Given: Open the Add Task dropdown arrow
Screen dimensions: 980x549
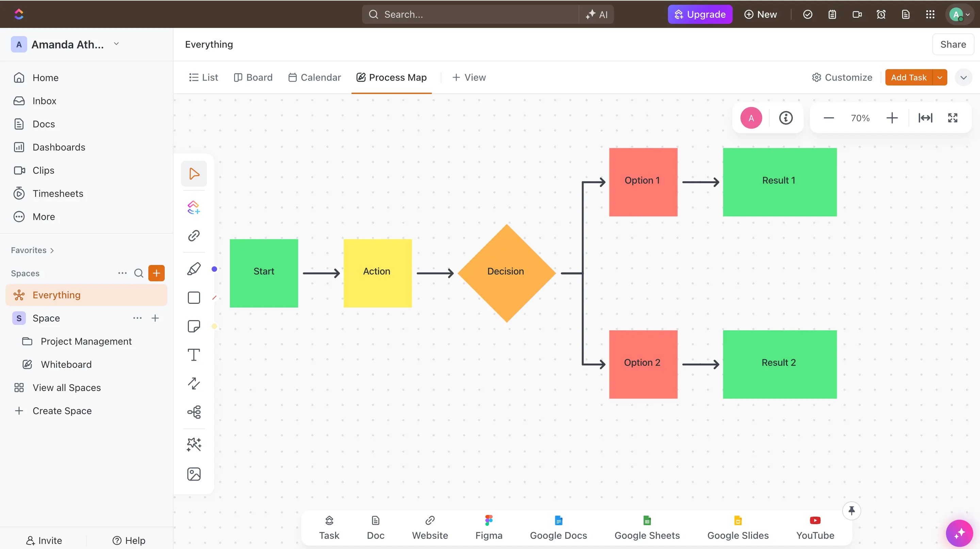Looking at the screenshot, I should [x=940, y=77].
